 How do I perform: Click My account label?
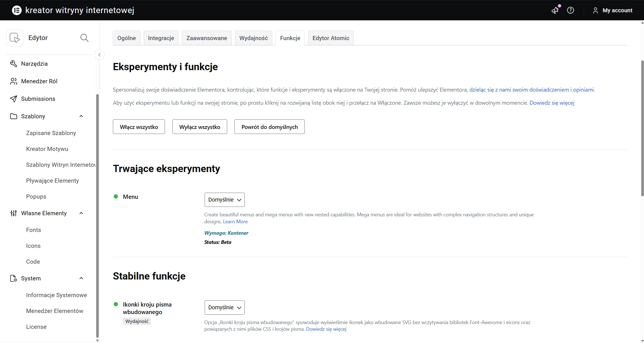[x=617, y=10]
